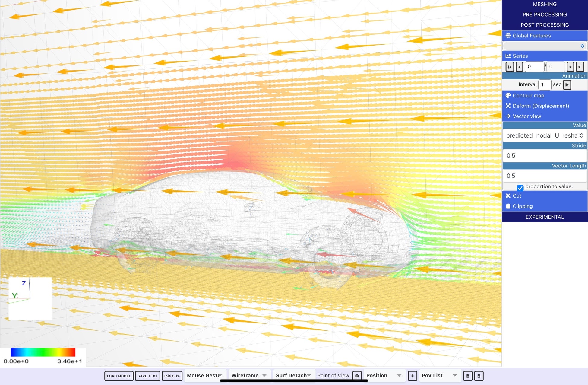
Task: Click the color scale legend bar
Action: tap(43, 352)
